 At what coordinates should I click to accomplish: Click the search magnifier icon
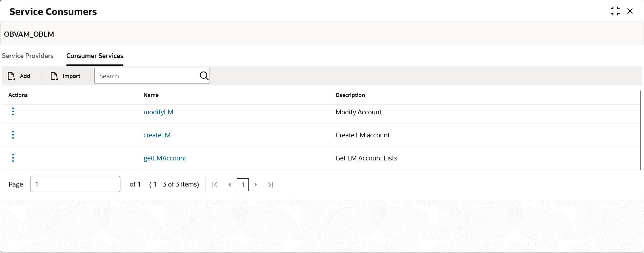pyautogui.click(x=204, y=76)
